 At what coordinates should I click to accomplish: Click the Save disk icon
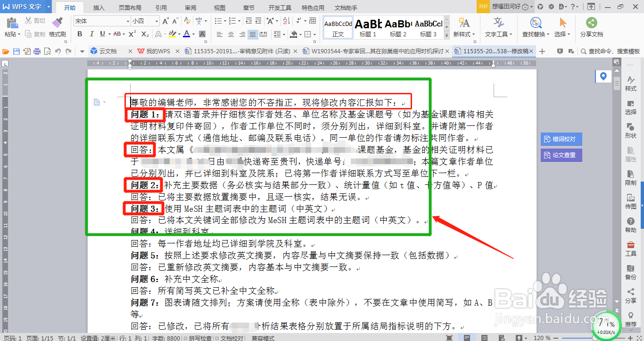[x=17, y=51]
